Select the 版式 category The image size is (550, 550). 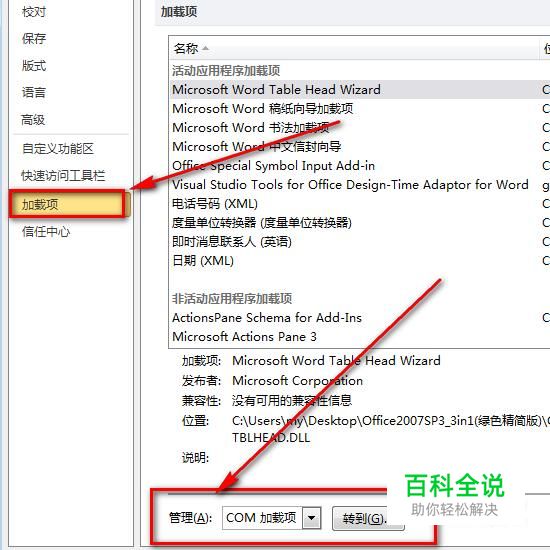point(34,66)
